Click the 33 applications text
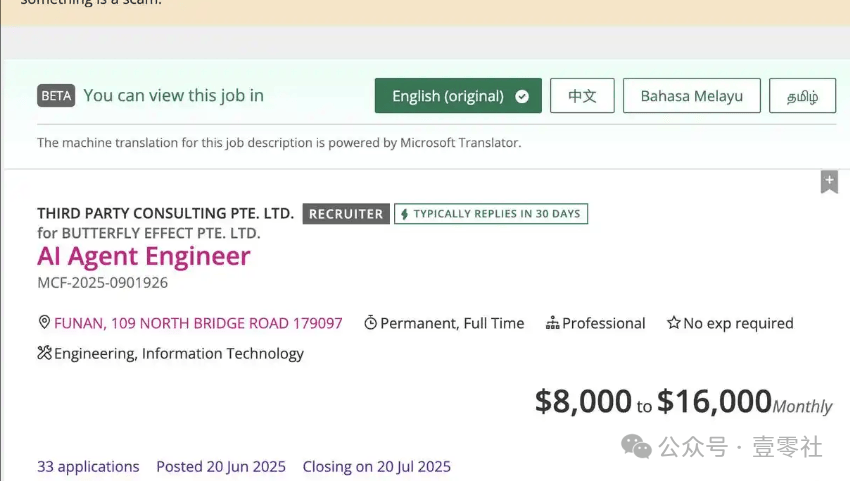Image resolution: width=850 pixels, height=481 pixels. click(88, 467)
